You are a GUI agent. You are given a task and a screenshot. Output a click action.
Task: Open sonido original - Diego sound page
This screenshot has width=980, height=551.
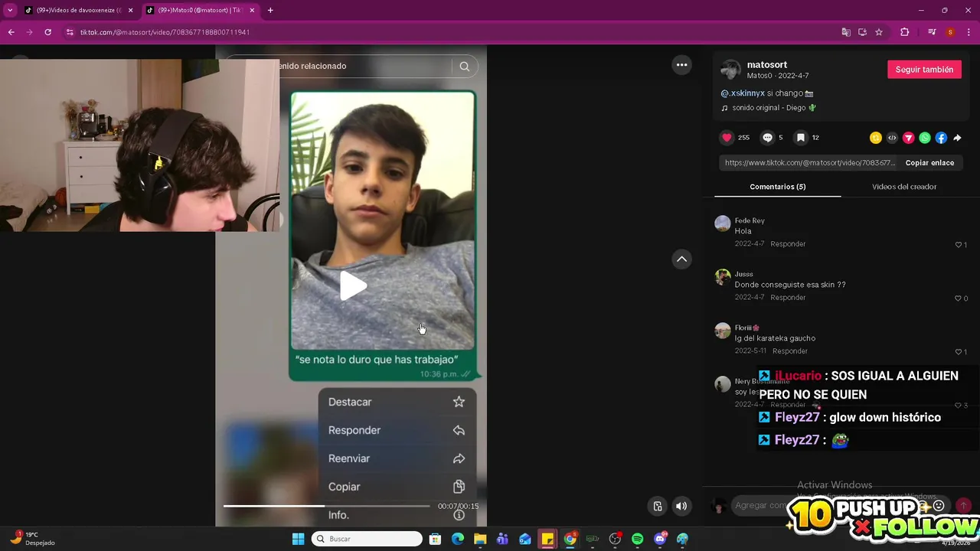(768, 108)
